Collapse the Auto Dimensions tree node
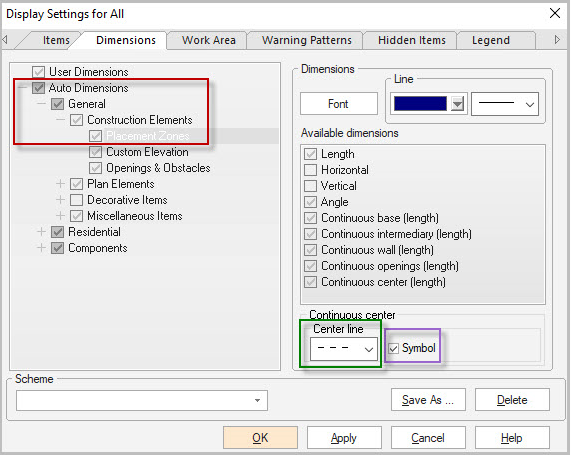571x456 pixels. [23, 88]
